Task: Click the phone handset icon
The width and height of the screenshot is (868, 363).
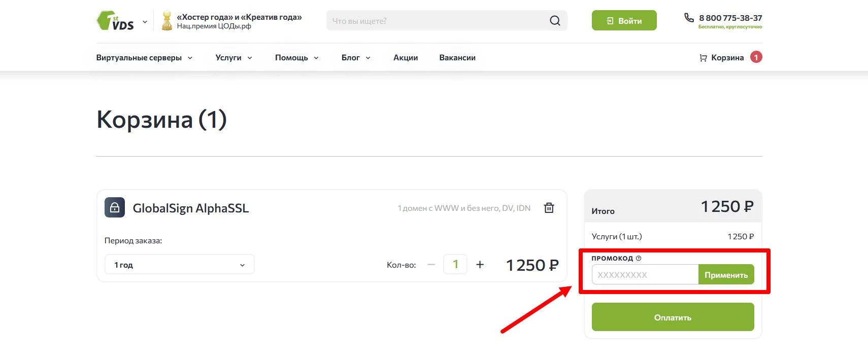Action: click(689, 18)
